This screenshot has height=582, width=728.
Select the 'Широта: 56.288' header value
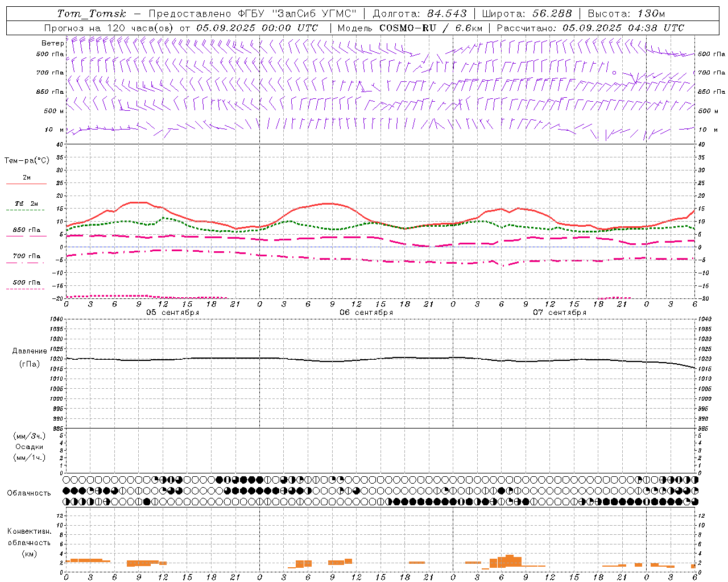click(527, 14)
